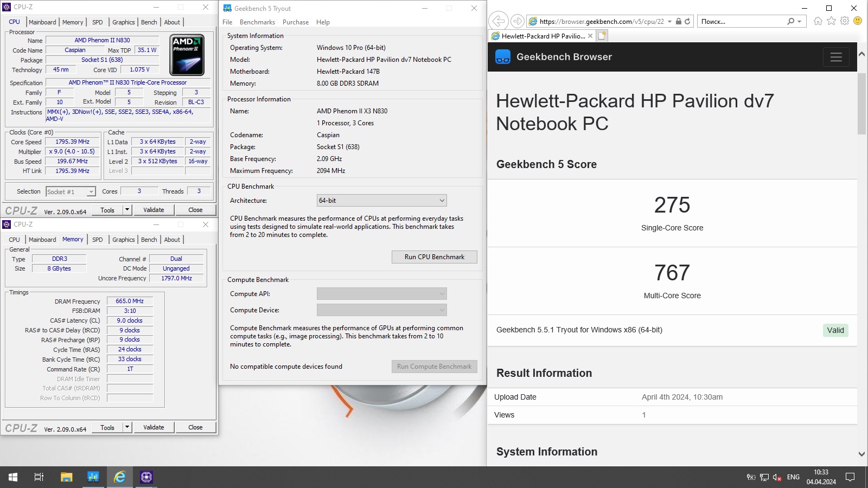Click the scrollbar down arrow in browser
Viewport: 868px width, 488px height.
[x=861, y=454]
